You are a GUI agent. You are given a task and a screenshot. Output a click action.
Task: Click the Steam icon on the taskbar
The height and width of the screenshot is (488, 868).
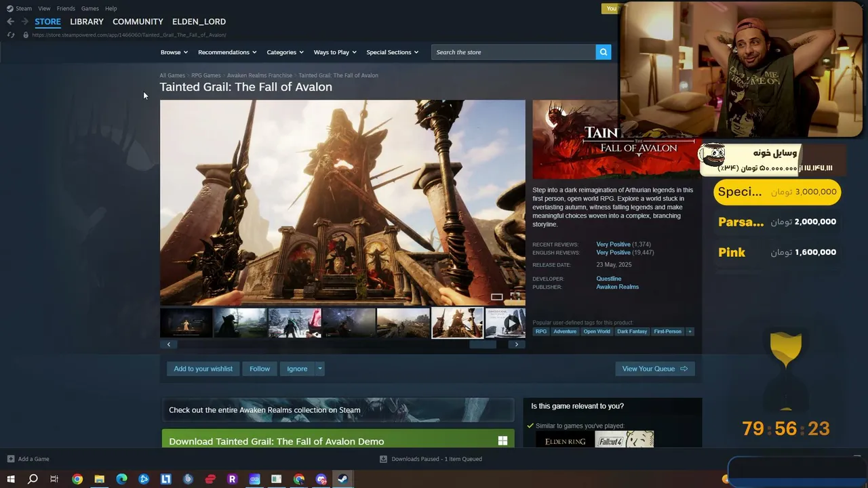click(343, 479)
